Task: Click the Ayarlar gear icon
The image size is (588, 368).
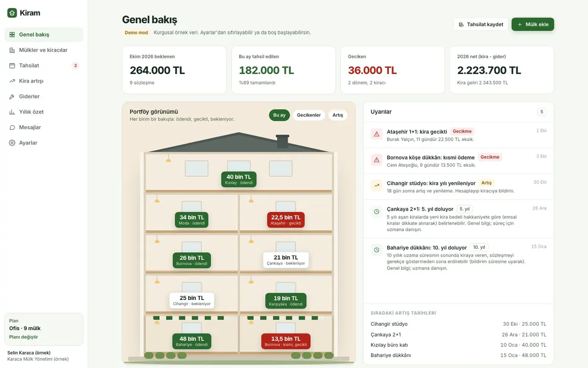Action: tap(12, 143)
